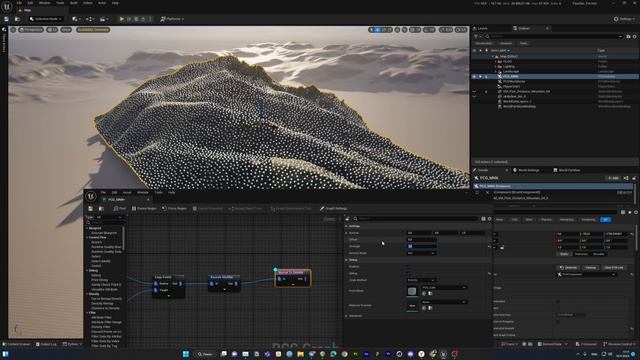Toggle visibility eye of PCG_MAIN row
The width and height of the screenshot is (640, 360).
[x=474, y=76]
